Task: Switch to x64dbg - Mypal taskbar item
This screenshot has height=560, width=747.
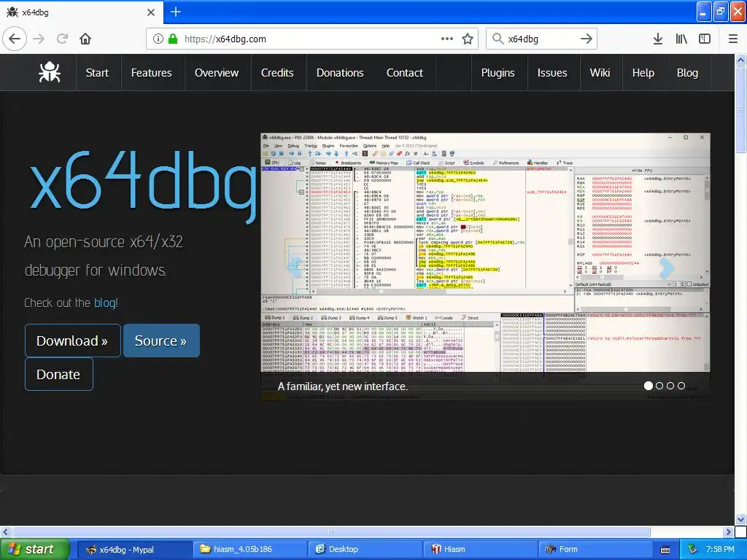Action: pos(134,549)
